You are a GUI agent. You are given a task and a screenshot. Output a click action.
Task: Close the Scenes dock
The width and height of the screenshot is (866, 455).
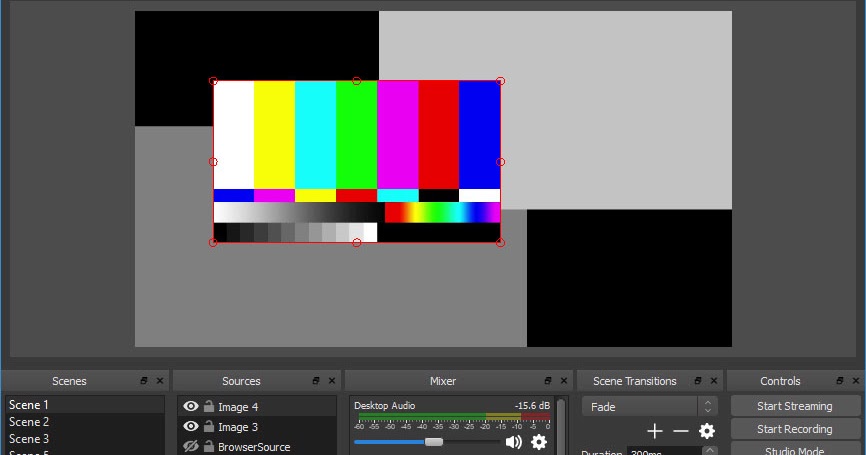pyautogui.click(x=160, y=380)
